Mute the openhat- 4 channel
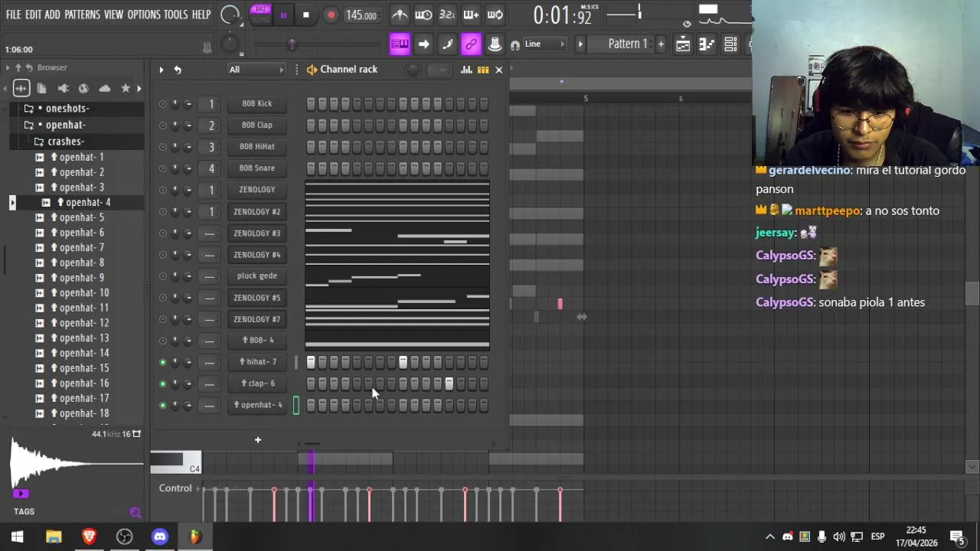The height and width of the screenshot is (551, 980). (162, 405)
